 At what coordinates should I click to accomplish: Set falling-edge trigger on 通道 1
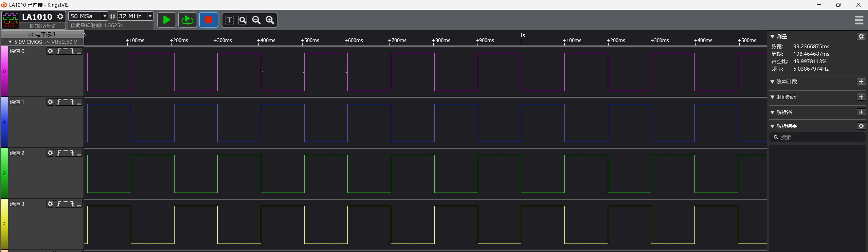72,102
